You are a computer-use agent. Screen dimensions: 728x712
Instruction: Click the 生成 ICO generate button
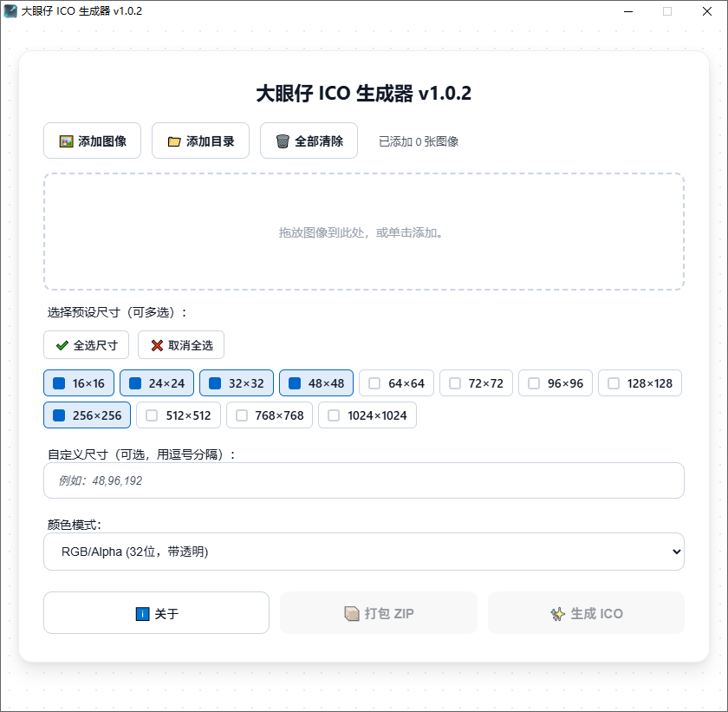pos(586,612)
